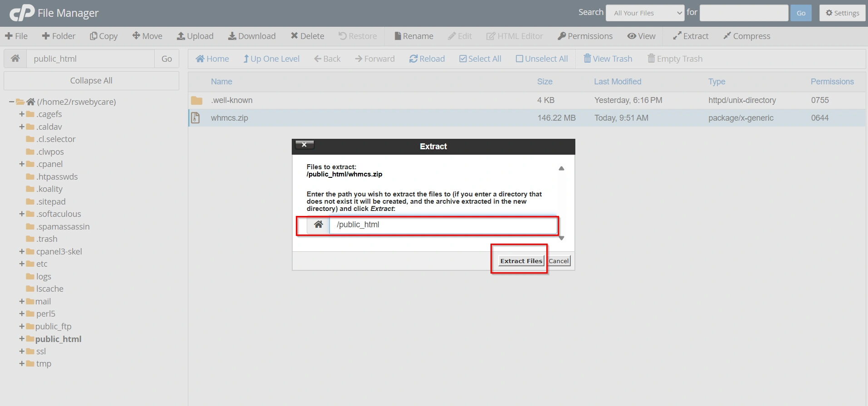The height and width of the screenshot is (406, 868).
Task: Sort by Permissions column header
Action: point(832,82)
